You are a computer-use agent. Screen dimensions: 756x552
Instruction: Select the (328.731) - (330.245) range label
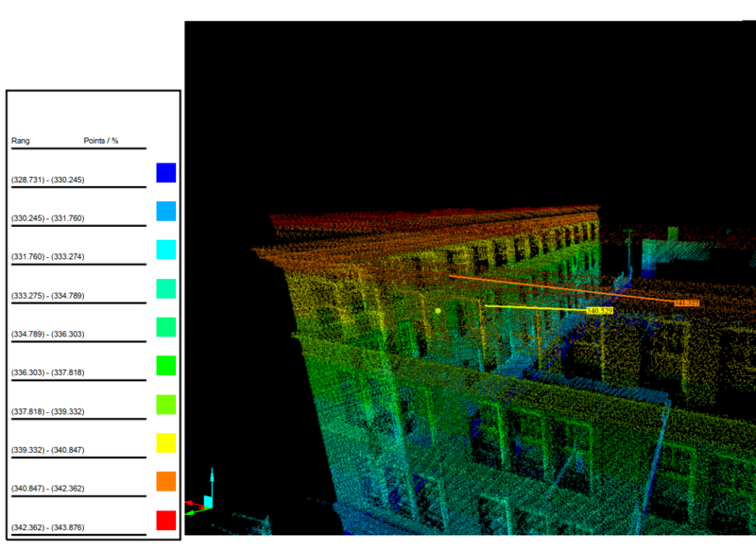[48, 180]
